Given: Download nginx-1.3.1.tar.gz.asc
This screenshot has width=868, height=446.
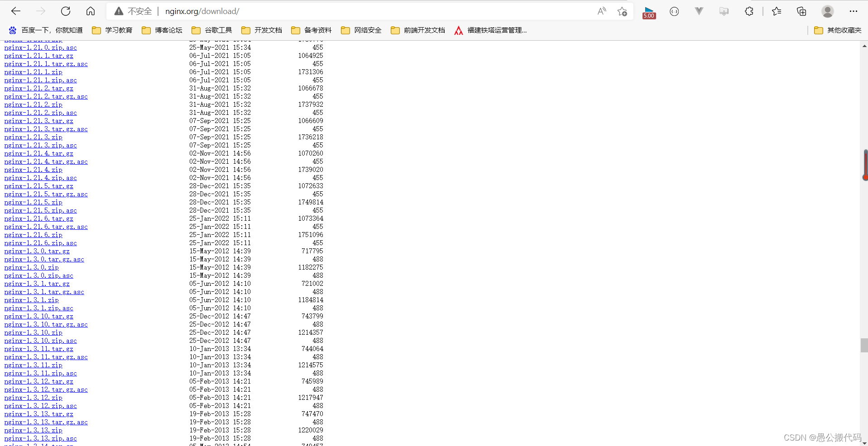Looking at the screenshot, I should 44,292.
